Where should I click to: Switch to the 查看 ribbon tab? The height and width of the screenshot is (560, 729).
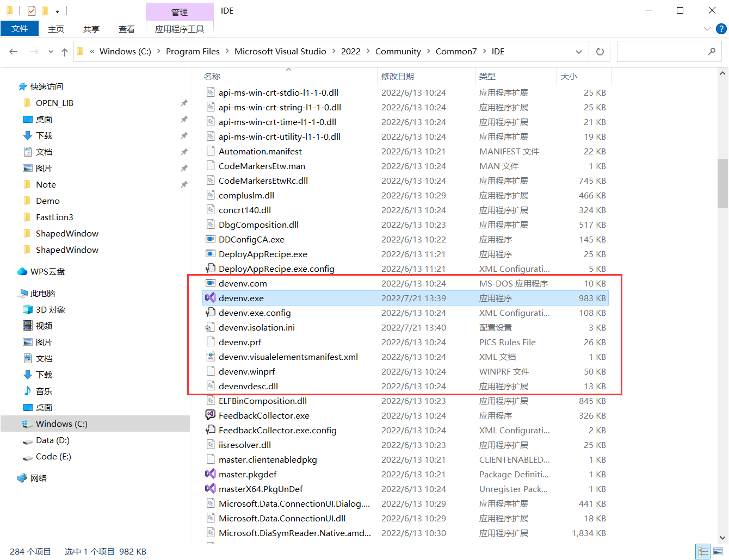127,29
